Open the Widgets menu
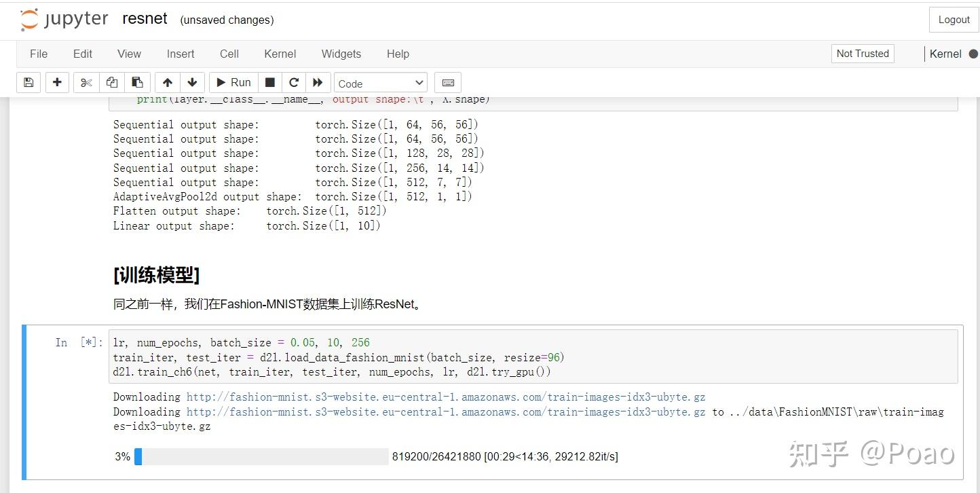The height and width of the screenshot is (493, 980). (341, 54)
